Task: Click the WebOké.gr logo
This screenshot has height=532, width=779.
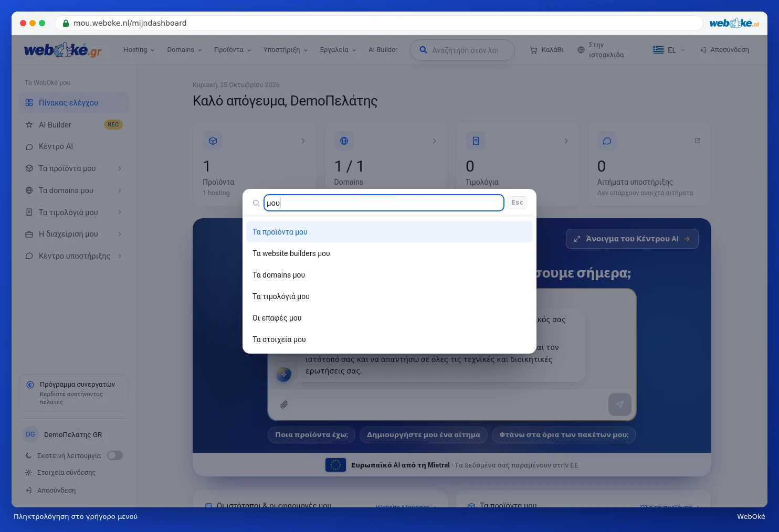Action: coord(63,50)
